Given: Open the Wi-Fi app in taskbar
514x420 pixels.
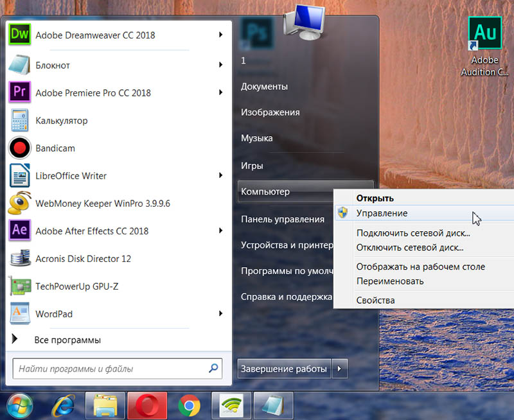Looking at the screenshot, I should click(231, 407).
